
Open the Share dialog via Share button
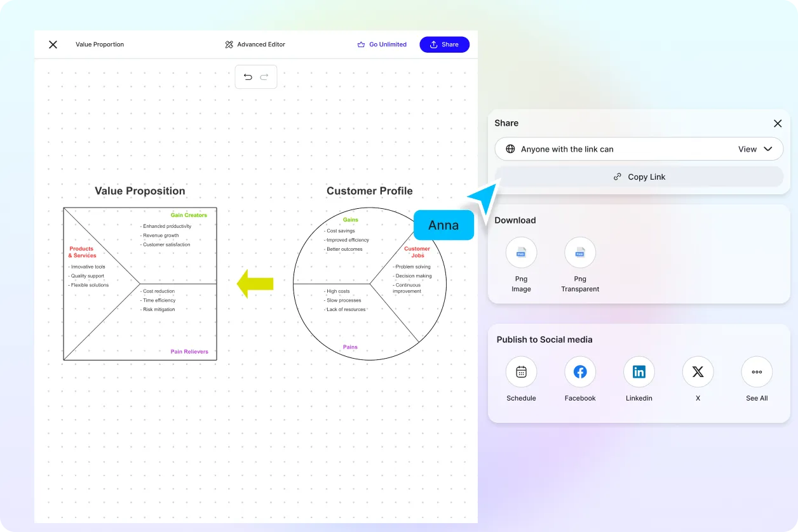pos(444,44)
